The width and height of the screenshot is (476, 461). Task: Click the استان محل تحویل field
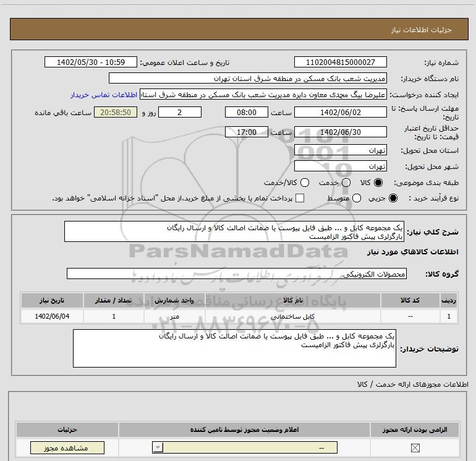340,150
